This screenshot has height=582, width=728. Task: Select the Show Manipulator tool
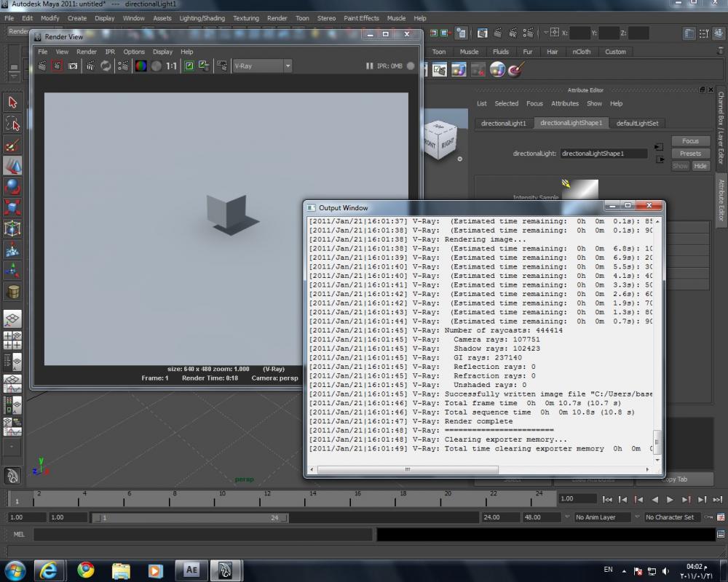pyautogui.click(x=12, y=270)
